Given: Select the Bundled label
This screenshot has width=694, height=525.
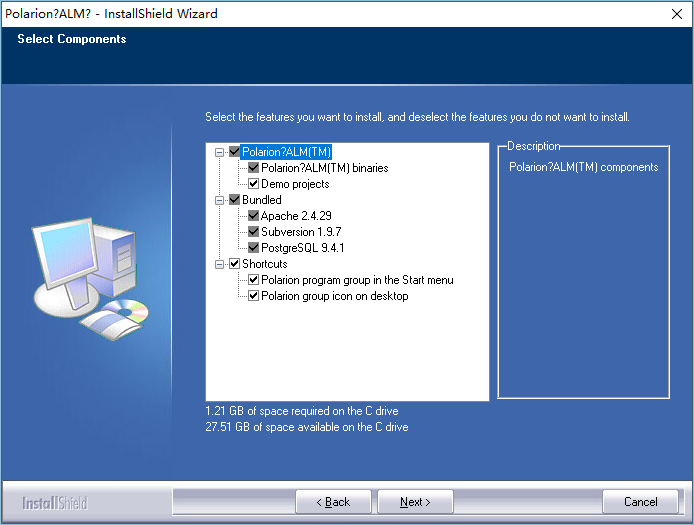Looking at the screenshot, I should (262, 200).
